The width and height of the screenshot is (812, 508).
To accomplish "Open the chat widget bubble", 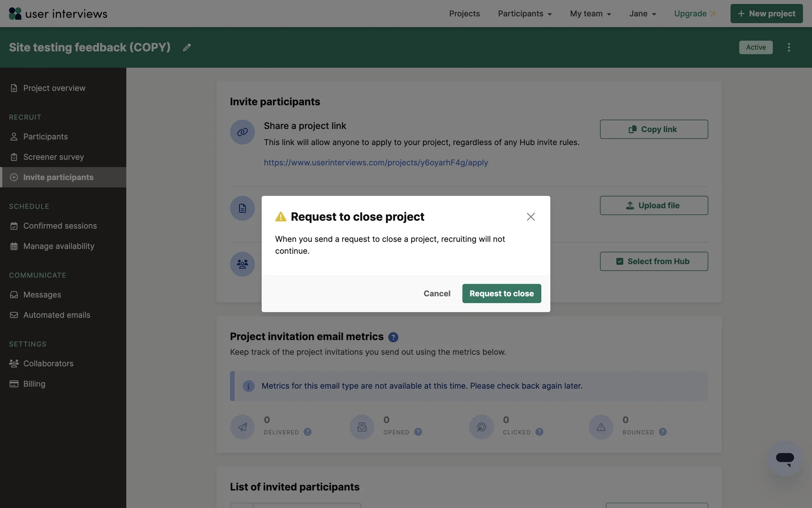I will (785, 458).
